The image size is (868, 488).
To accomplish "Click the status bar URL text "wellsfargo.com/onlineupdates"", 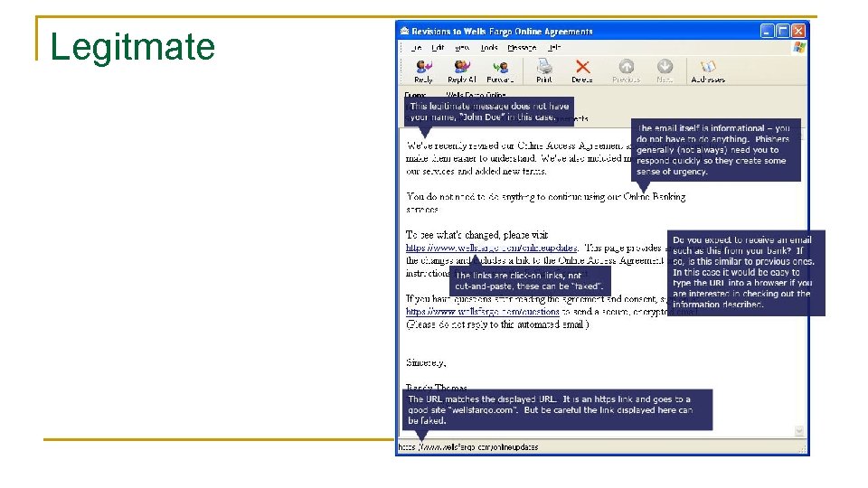I will (468, 447).
